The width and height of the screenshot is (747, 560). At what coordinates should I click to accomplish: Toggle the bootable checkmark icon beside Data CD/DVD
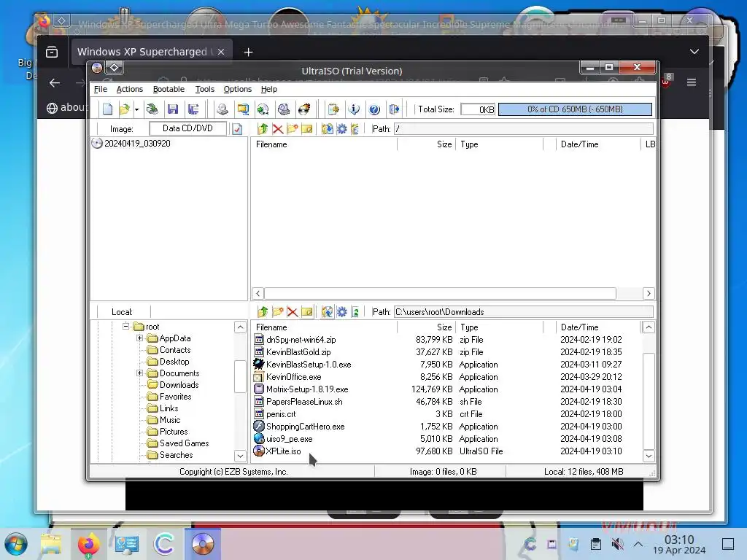[237, 129]
